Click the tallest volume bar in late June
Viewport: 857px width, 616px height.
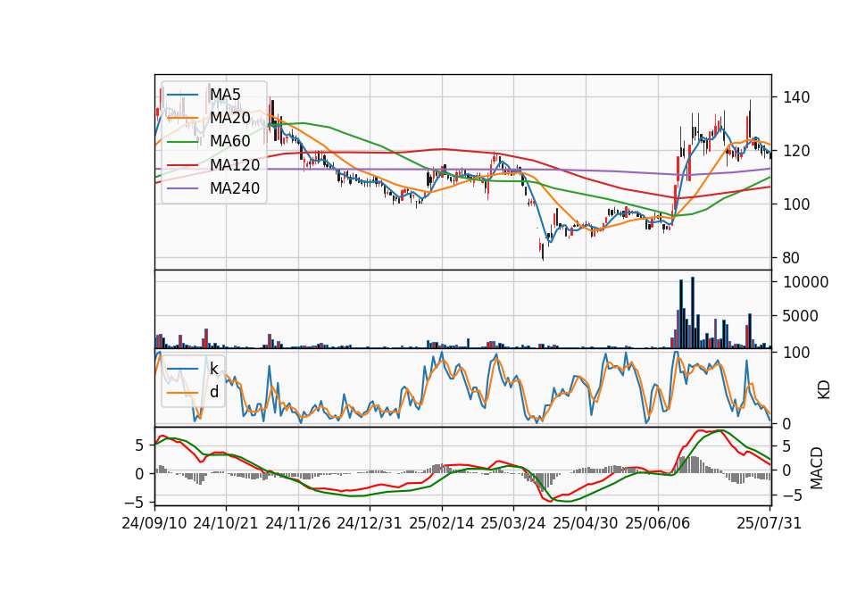tap(693, 312)
